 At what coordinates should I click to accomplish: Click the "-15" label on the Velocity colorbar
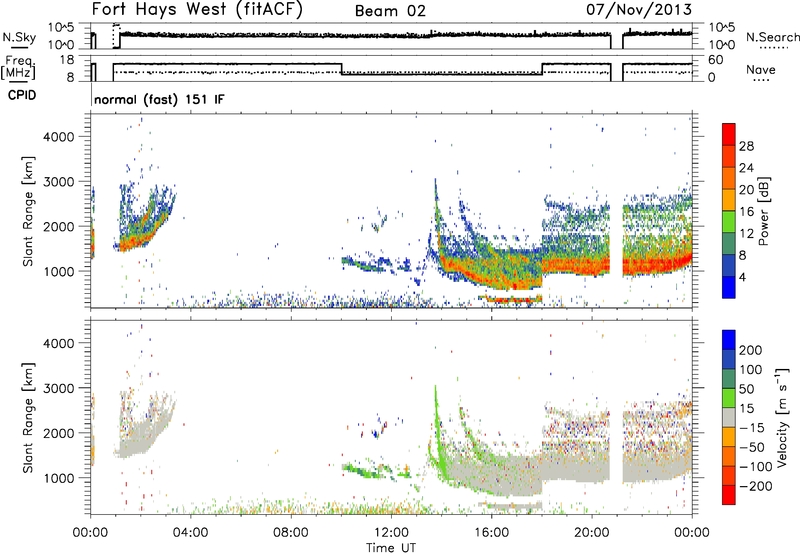pyautogui.click(x=752, y=428)
